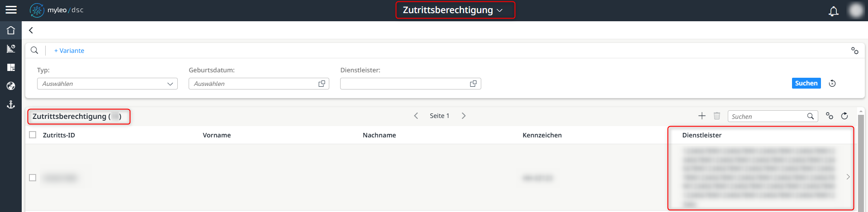Click the + Variante link

click(x=69, y=51)
